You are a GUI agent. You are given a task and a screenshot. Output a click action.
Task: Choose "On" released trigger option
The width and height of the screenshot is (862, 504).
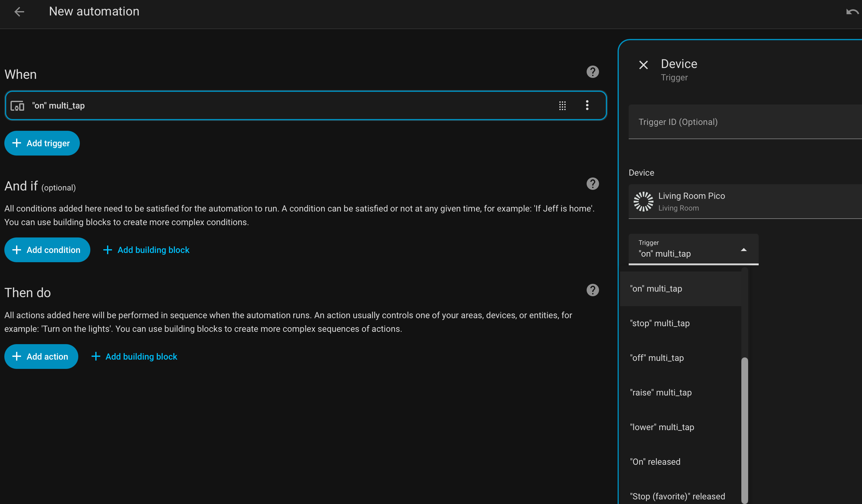click(x=655, y=462)
